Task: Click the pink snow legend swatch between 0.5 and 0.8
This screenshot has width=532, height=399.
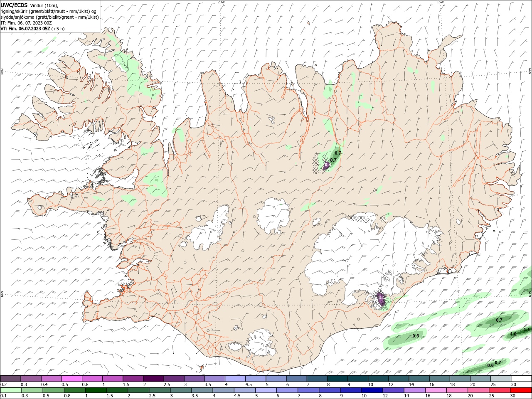Action: [x=71, y=379]
